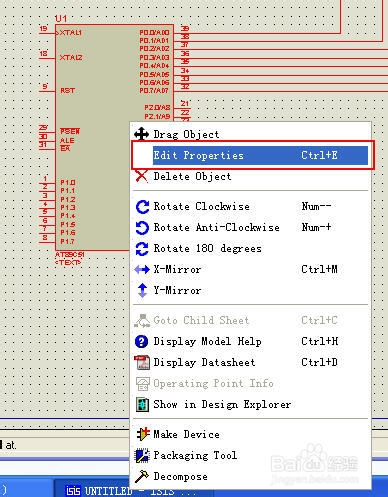
Task: Click the X-Mirror horizontal arrows icon
Action: tap(142, 269)
